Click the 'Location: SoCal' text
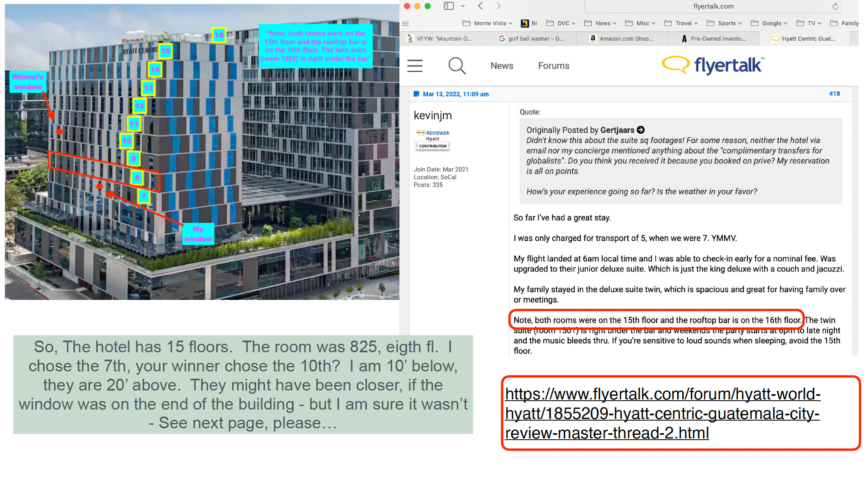The height and width of the screenshot is (486, 868). click(x=435, y=177)
